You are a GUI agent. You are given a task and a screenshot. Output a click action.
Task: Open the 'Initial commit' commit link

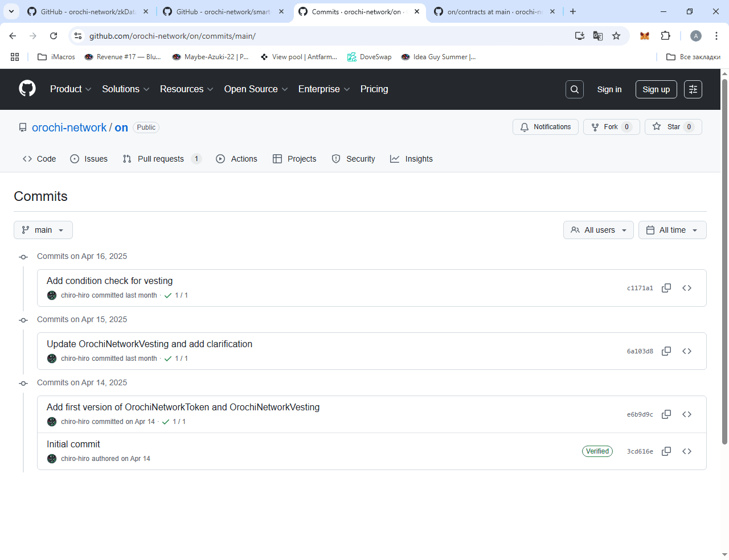pyautogui.click(x=73, y=444)
